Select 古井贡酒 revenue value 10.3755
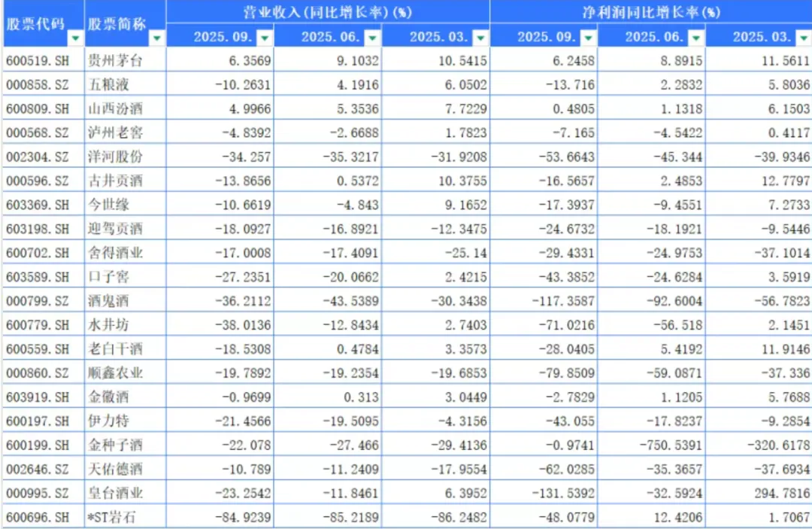812x529 pixels. click(436, 181)
